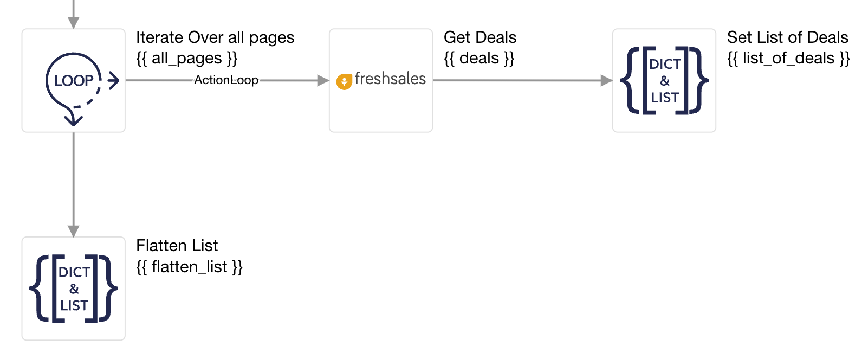Click the Freshsales action node
This screenshot has width=868, height=346.
click(381, 81)
